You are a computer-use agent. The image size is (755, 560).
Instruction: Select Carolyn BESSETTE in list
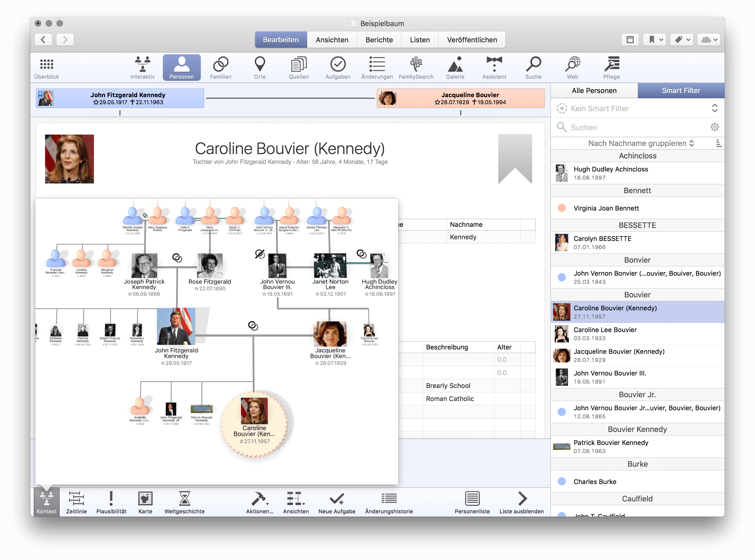click(637, 242)
